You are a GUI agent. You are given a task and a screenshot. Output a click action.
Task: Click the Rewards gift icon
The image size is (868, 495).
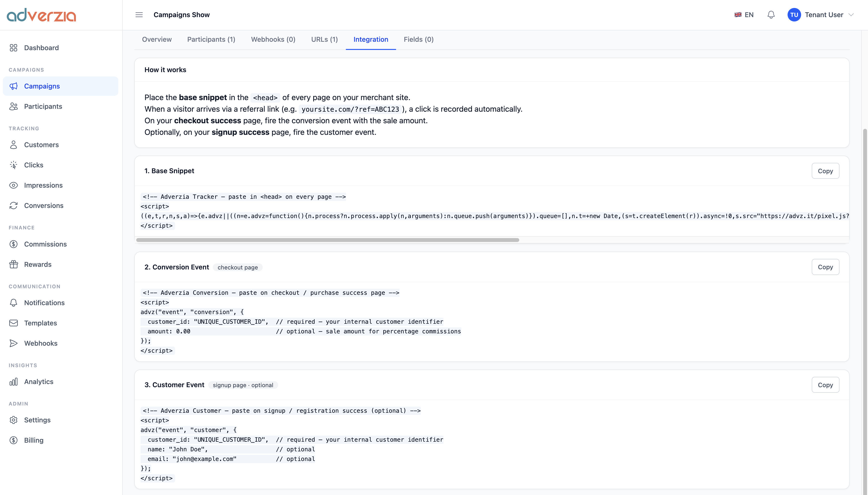[x=14, y=264]
